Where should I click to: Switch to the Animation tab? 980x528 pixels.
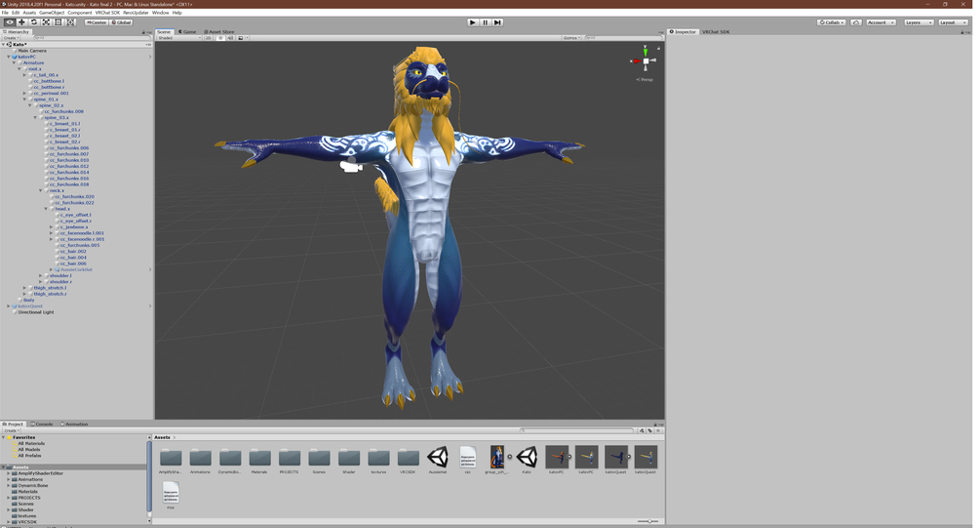74,425
